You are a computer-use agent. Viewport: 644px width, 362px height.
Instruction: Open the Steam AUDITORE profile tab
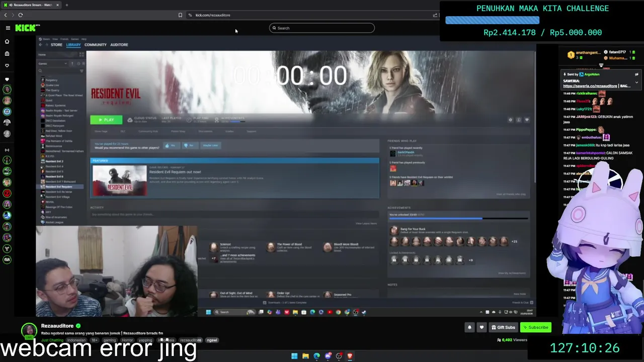pyautogui.click(x=119, y=45)
